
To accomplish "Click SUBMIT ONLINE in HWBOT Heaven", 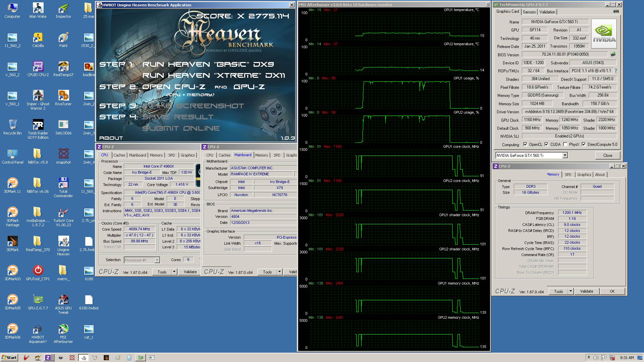I will coord(181,128).
